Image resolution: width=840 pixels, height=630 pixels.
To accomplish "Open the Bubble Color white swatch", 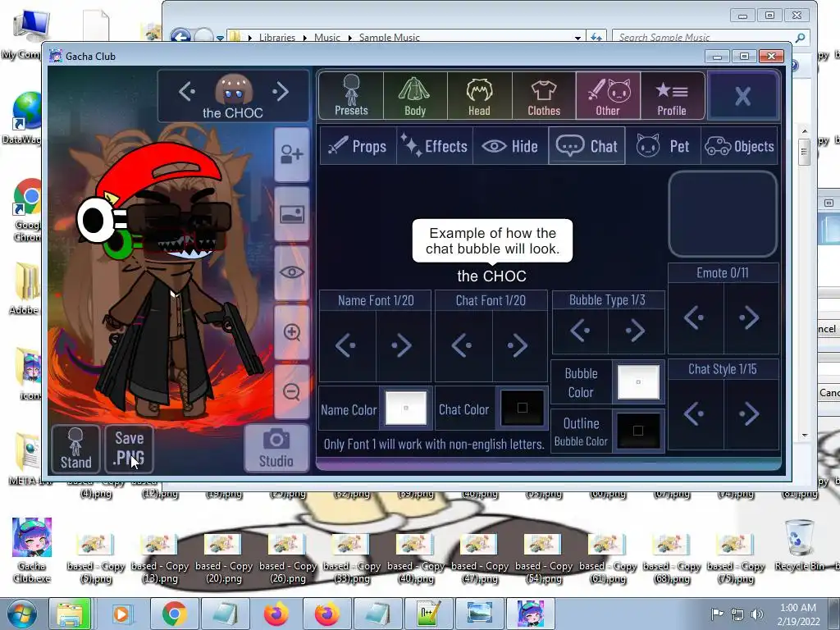I will (638, 382).
